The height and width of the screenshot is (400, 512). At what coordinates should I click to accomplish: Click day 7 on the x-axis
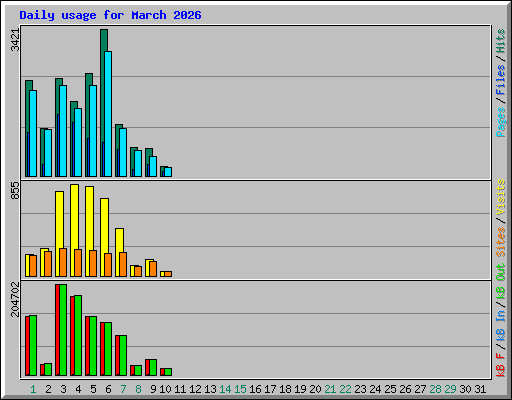click(x=123, y=389)
